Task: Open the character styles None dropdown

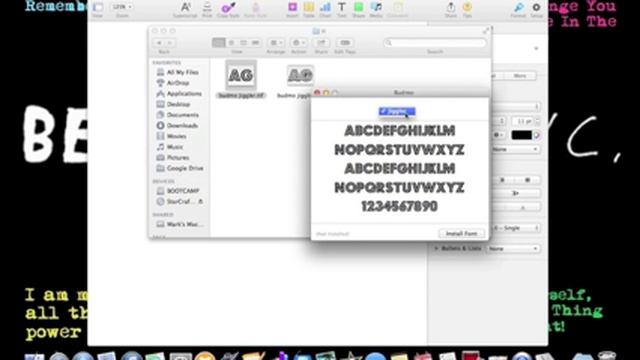Action: (515, 149)
